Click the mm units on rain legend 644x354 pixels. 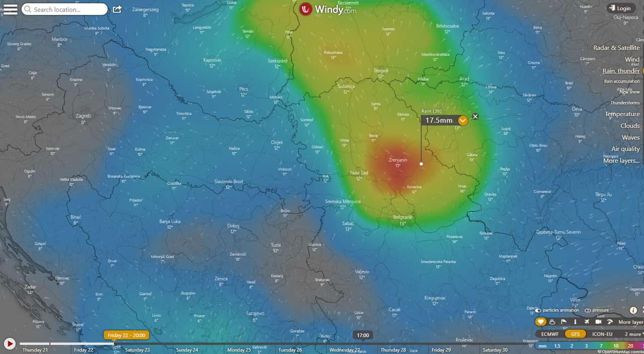click(x=542, y=346)
